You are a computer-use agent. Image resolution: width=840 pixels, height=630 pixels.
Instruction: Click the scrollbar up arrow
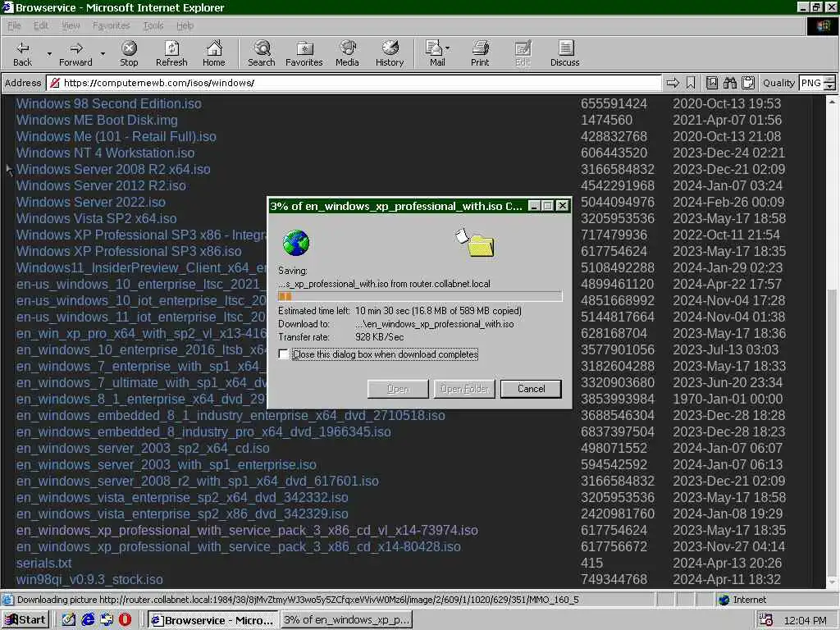point(832,102)
